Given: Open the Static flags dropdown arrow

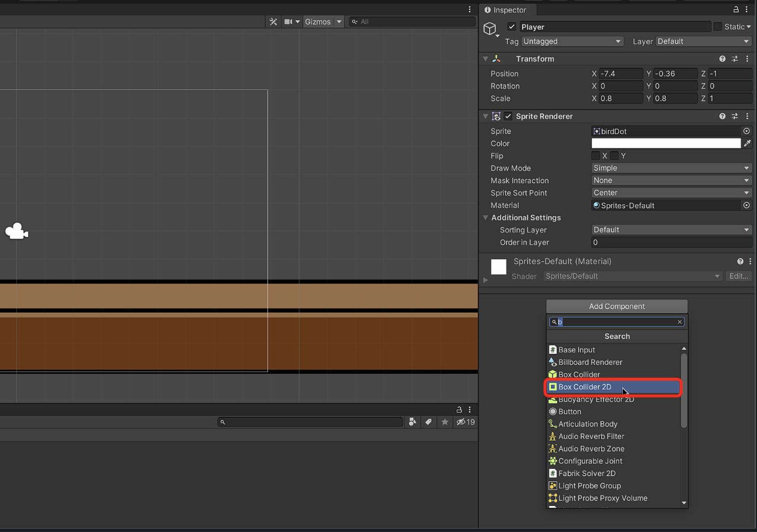Looking at the screenshot, I should click(x=749, y=27).
